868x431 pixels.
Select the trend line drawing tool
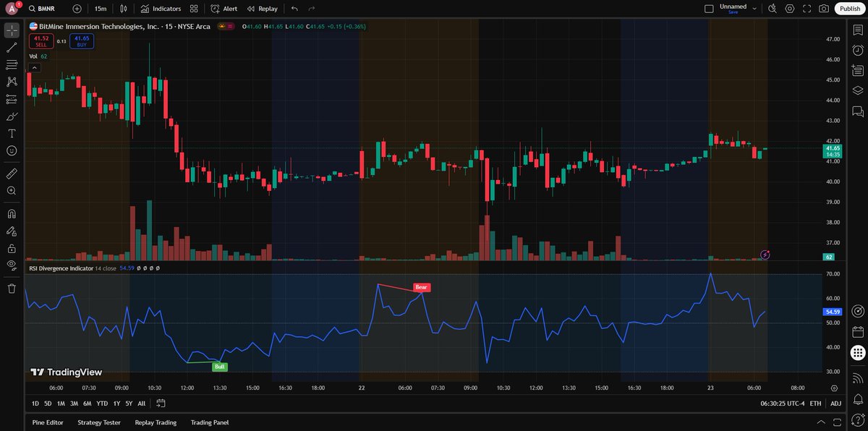[12, 48]
